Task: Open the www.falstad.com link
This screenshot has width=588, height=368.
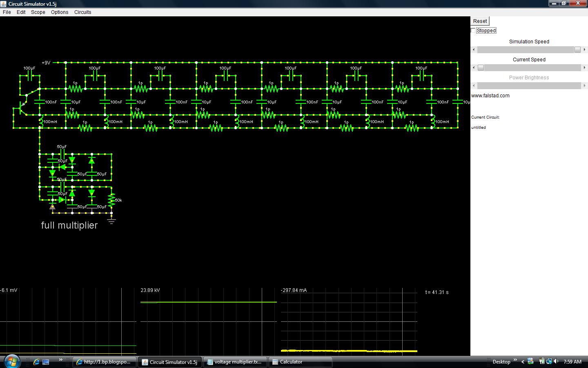Action: tap(490, 95)
